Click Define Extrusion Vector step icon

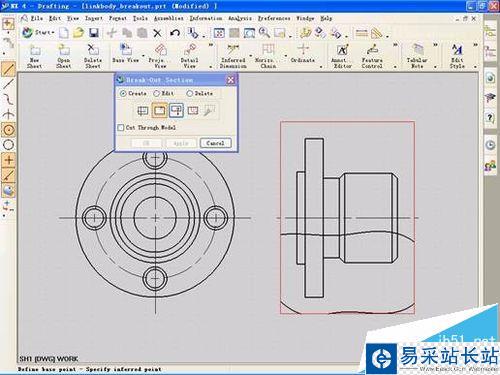176,111
